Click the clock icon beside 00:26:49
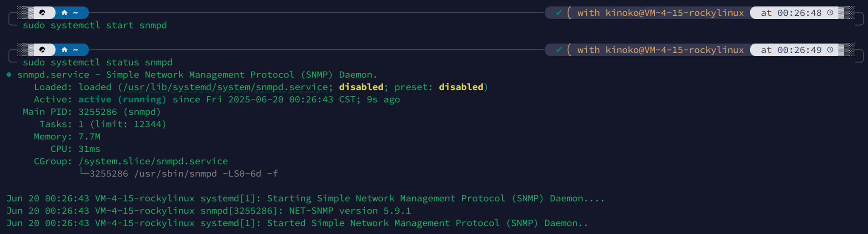 [x=830, y=50]
